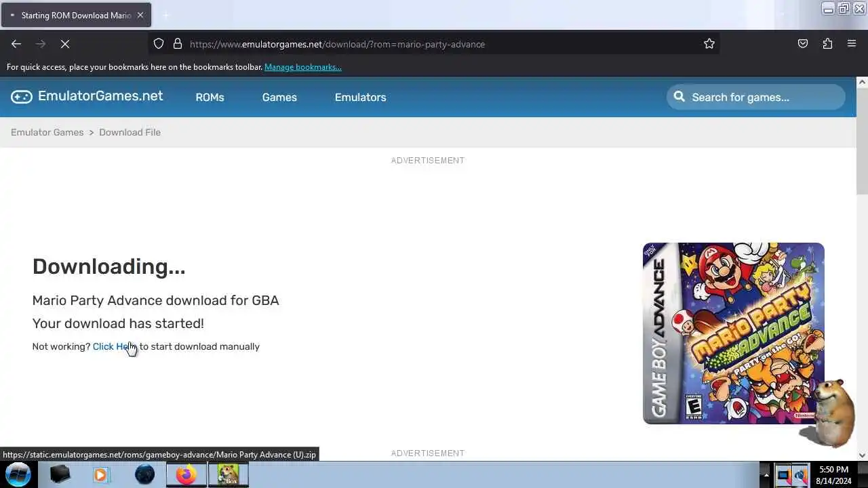Select the Starting ROM Download tab
The image size is (868, 488).
[76, 15]
